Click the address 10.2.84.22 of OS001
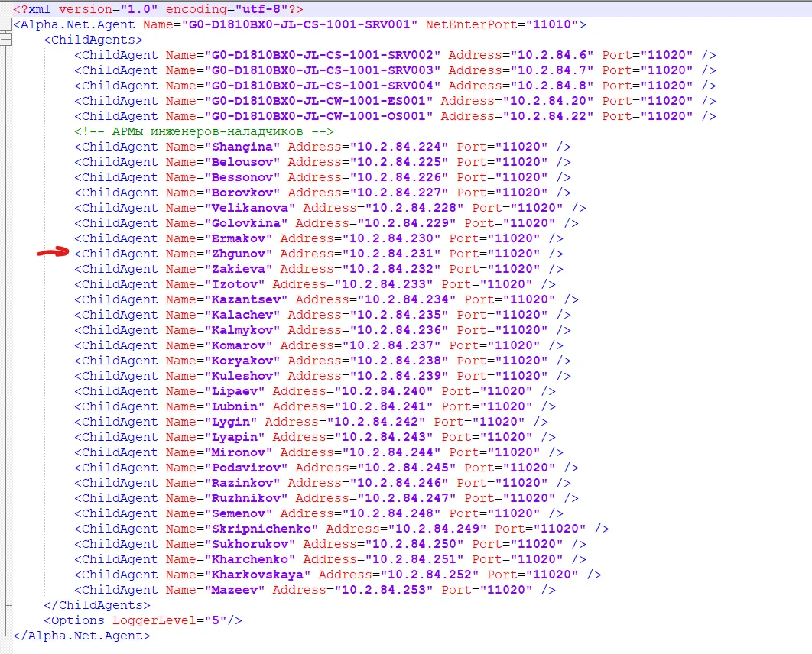This screenshot has width=812, height=654. tap(548, 116)
